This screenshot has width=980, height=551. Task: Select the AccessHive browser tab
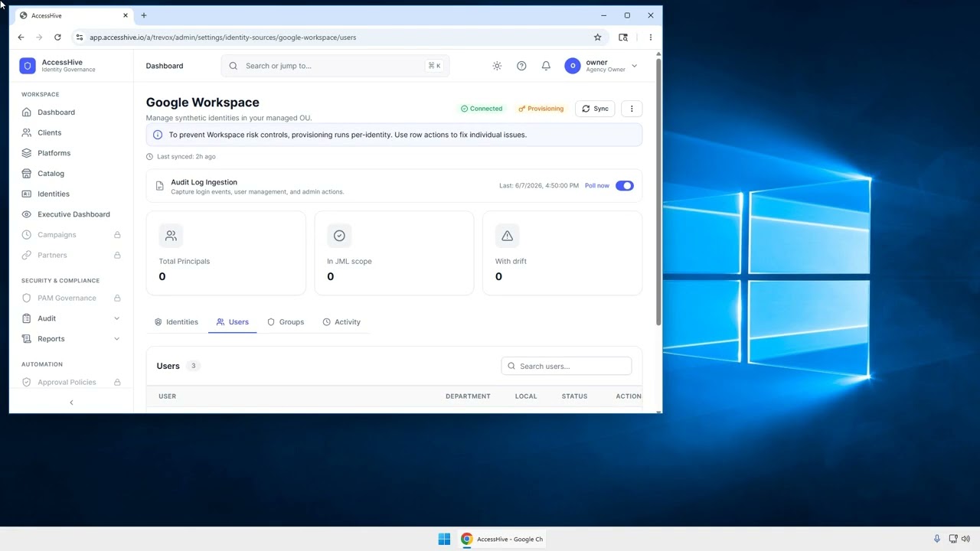coord(73,15)
